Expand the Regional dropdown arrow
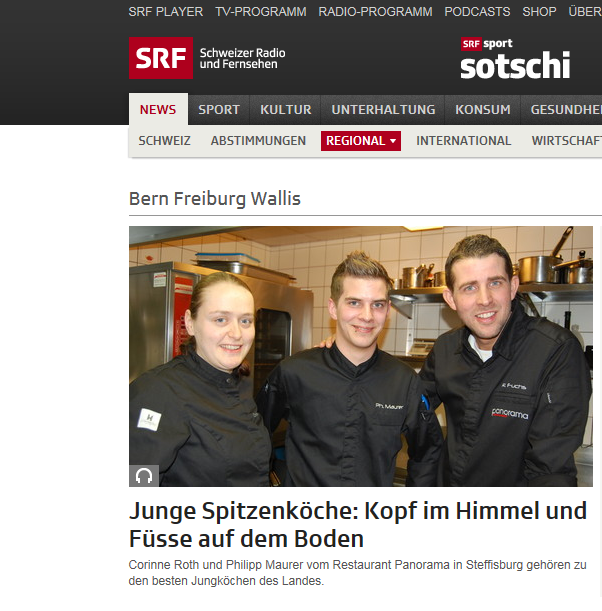This screenshot has height=611, width=602. click(x=393, y=141)
